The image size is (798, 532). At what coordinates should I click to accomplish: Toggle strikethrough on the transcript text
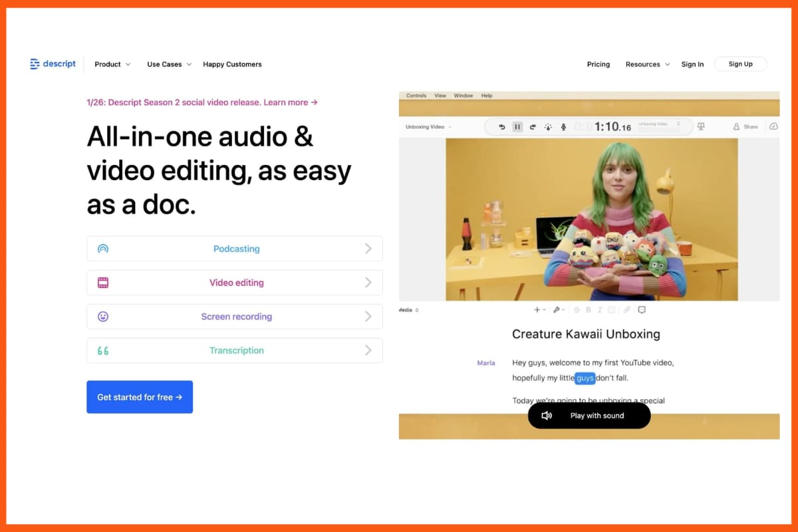coord(577,310)
